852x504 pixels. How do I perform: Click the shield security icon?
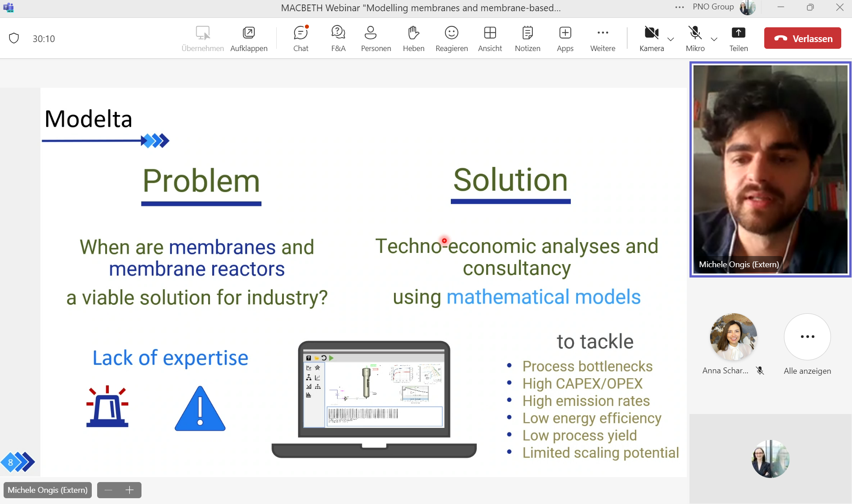click(14, 38)
